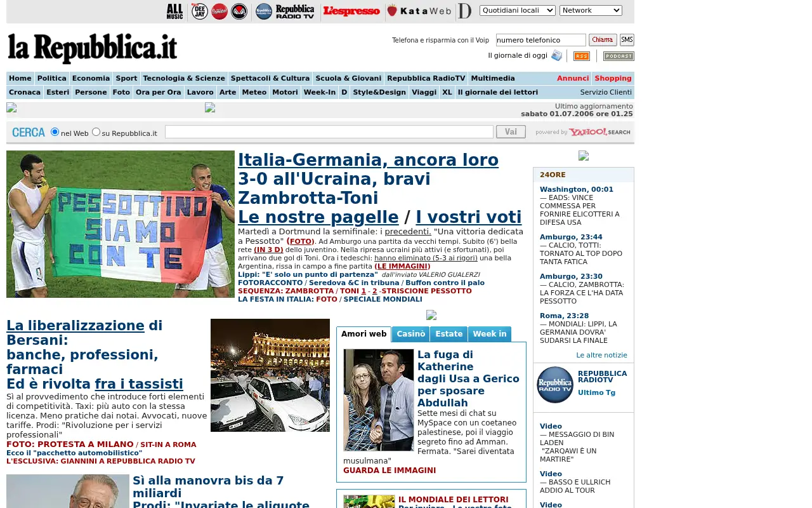Open the Radio Deejay logo
The height and width of the screenshot is (508, 812).
pyautogui.click(x=200, y=11)
